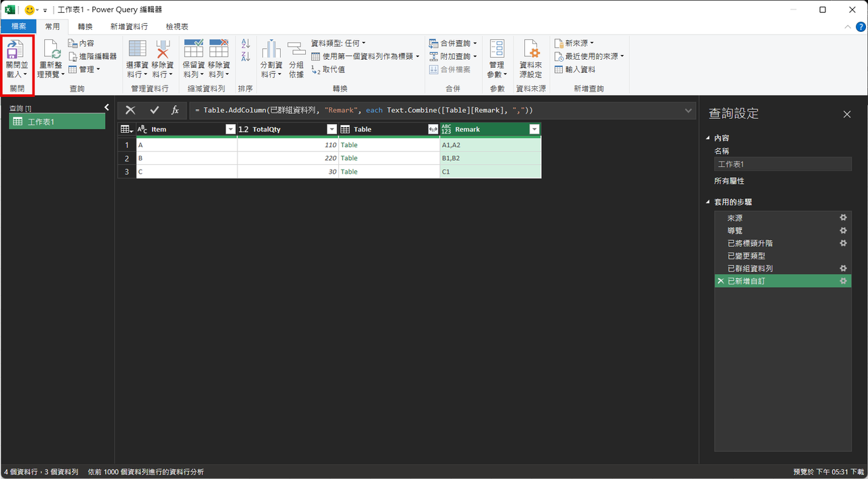Open the Item column filter dropdown

[x=230, y=129]
